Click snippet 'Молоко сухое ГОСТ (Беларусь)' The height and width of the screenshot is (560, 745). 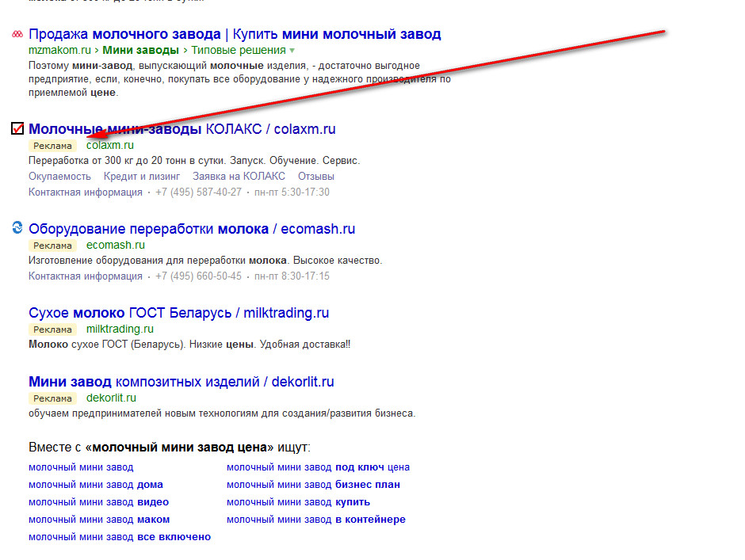pos(189,345)
